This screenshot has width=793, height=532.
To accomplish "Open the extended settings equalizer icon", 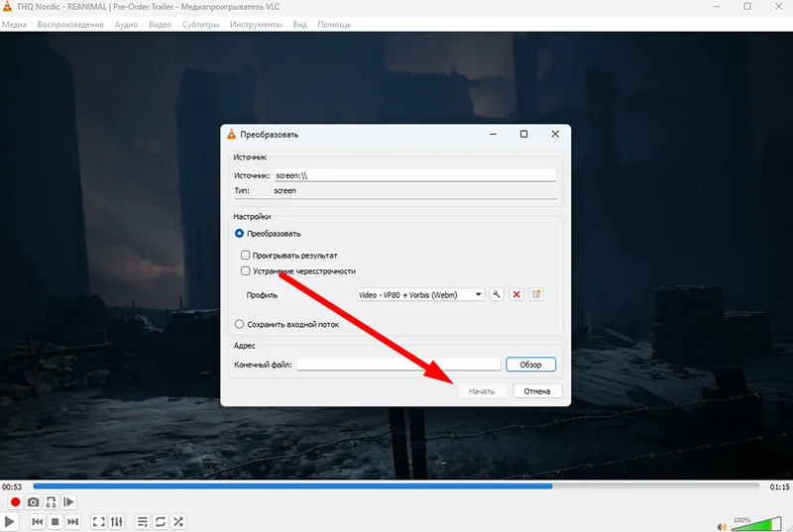I will [x=116, y=521].
